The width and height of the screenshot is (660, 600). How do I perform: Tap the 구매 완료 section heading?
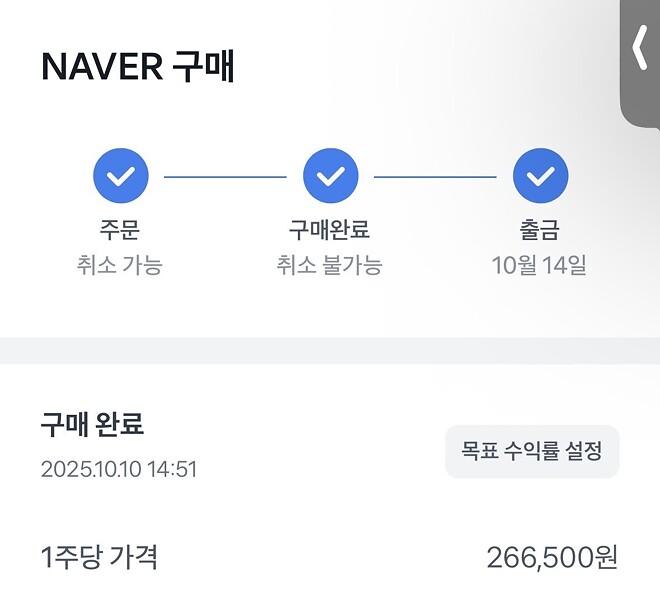(x=92, y=424)
